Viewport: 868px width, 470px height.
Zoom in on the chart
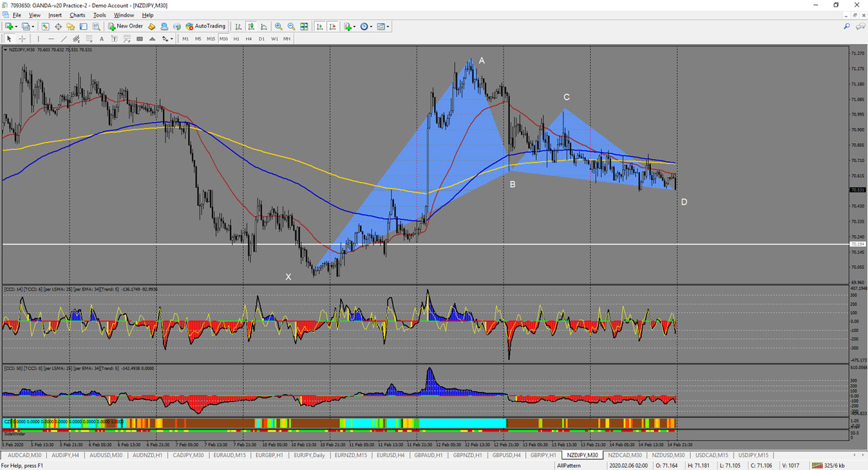tap(278, 26)
